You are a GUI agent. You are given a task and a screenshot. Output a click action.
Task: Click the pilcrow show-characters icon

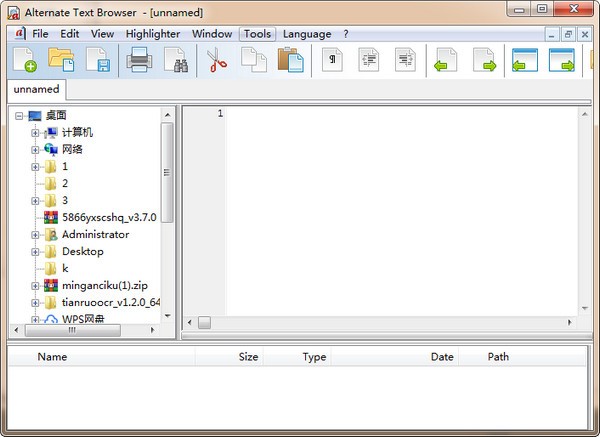[x=331, y=62]
